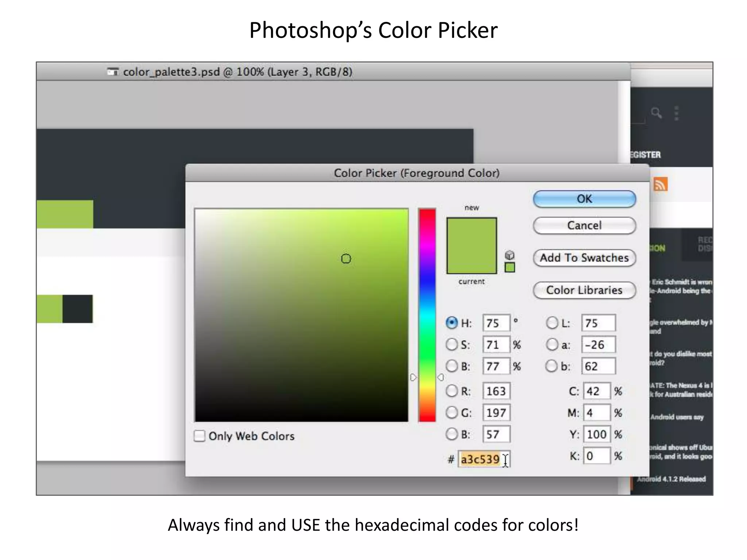Click the L field showing 75

coord(599,323)
